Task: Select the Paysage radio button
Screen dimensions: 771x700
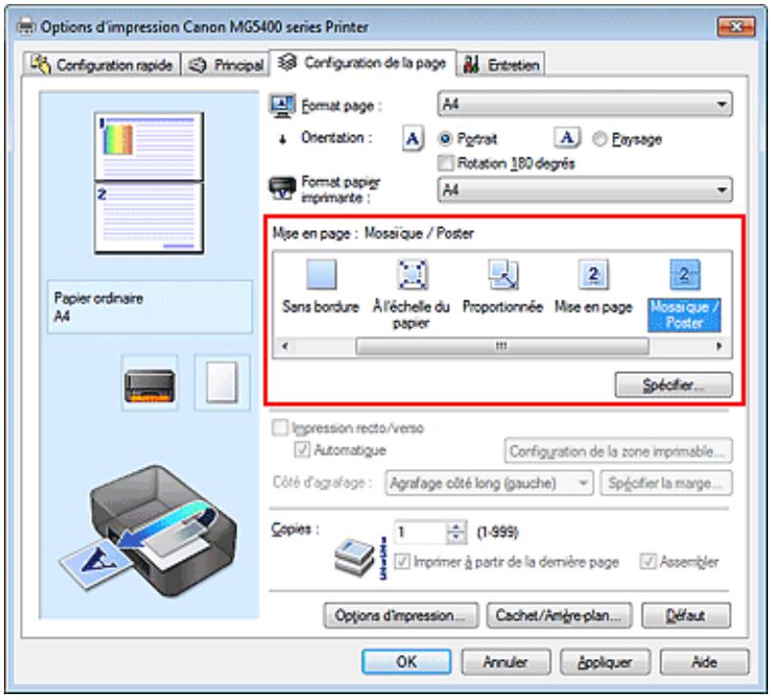Action: 600,139
